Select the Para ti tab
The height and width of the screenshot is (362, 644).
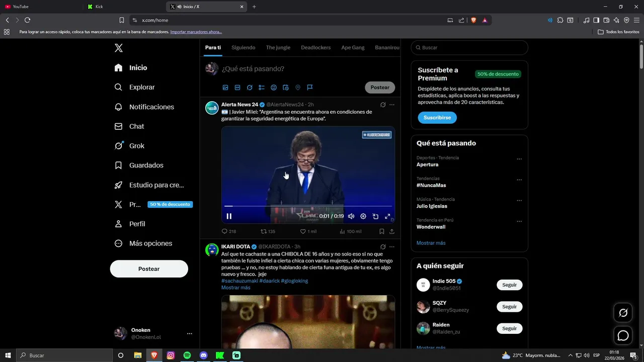(213, 48)
